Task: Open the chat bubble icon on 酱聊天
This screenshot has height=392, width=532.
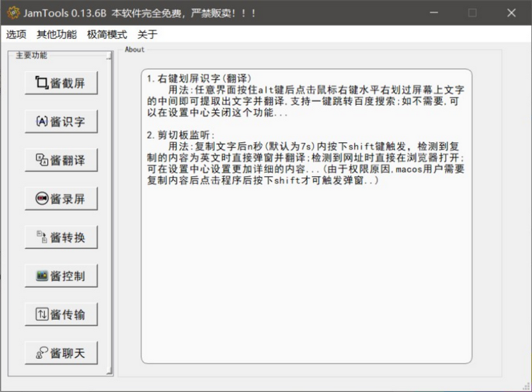Action: [x=41, y=353]
